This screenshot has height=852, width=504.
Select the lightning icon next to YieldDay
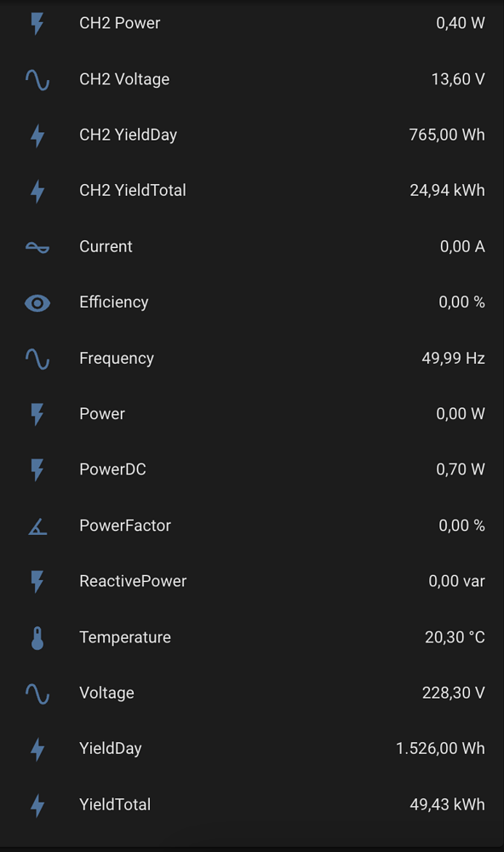(37, 748)
